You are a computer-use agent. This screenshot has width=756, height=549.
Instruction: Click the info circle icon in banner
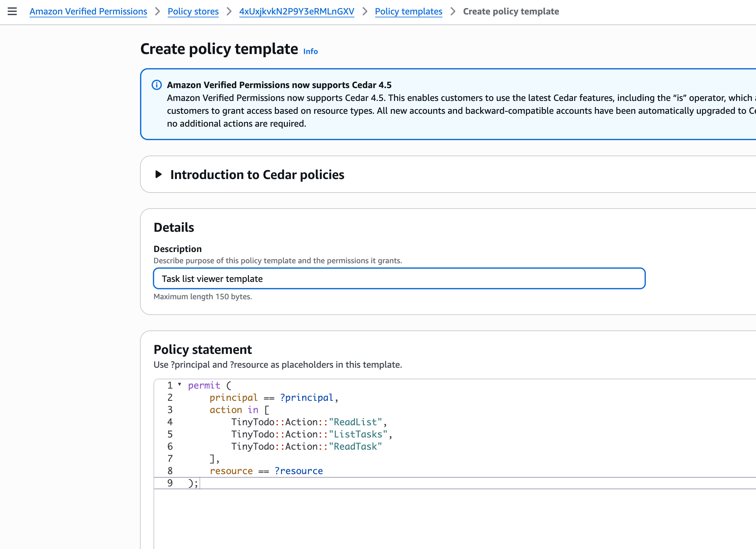[x=157, y=85]
